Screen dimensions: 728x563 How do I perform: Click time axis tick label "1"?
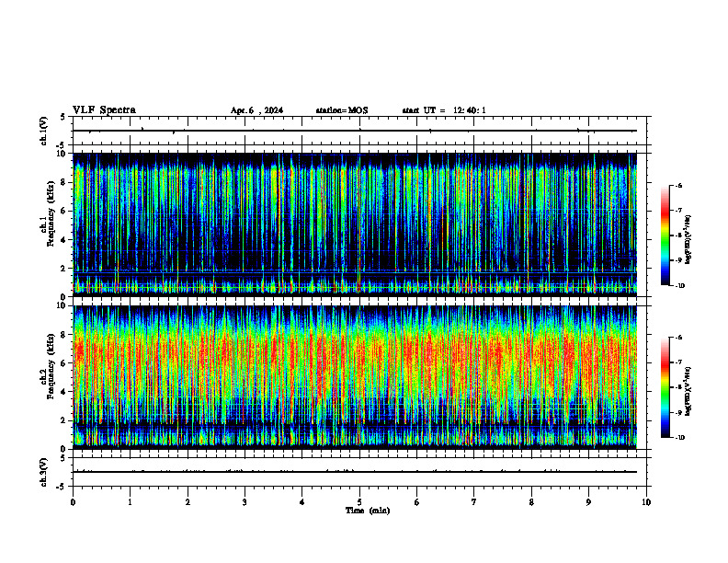(x=130, y=502)
